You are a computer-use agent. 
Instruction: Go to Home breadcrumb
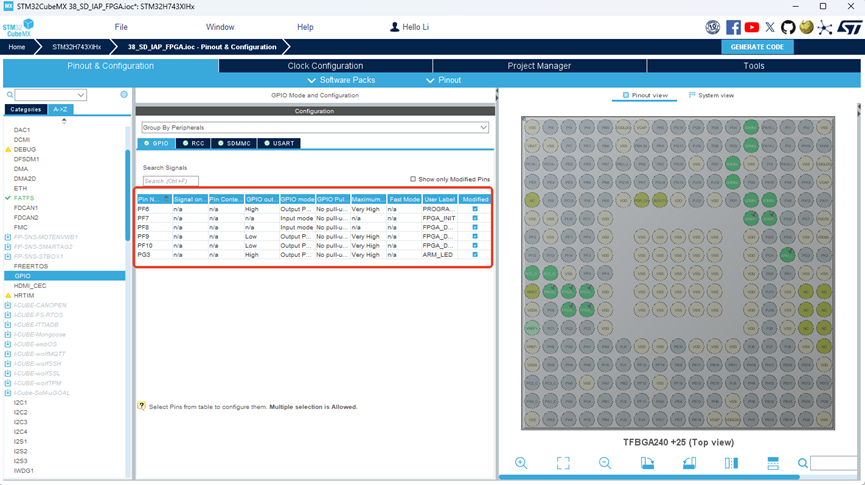click(17, 47)
